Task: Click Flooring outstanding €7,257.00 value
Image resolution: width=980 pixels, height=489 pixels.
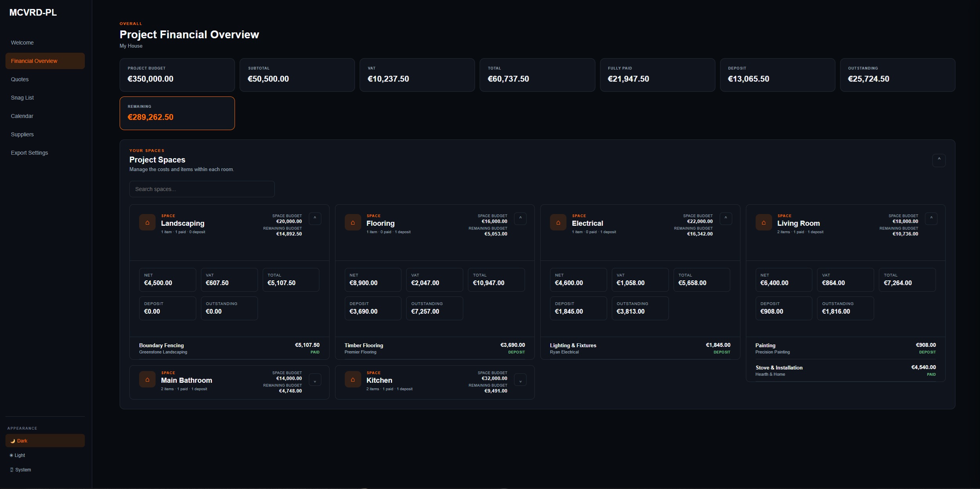Action: tap(425, 312)
